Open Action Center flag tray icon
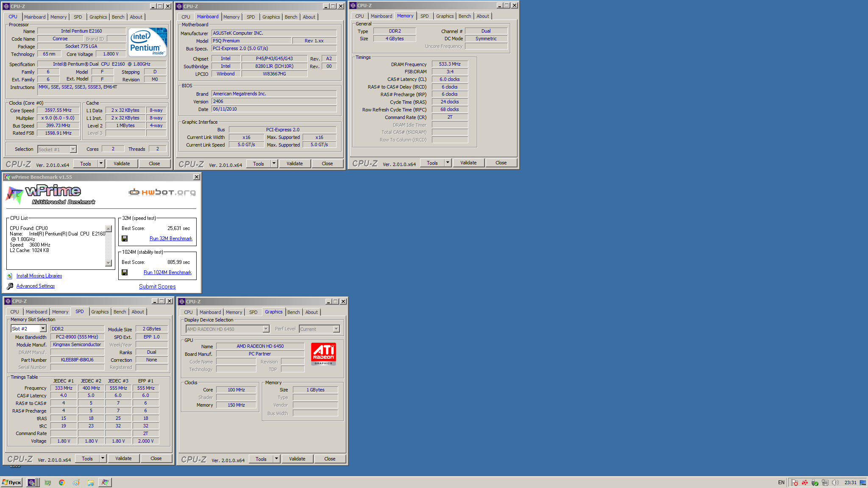The width and height of the screenshot is (868, 488). point(795,482)
